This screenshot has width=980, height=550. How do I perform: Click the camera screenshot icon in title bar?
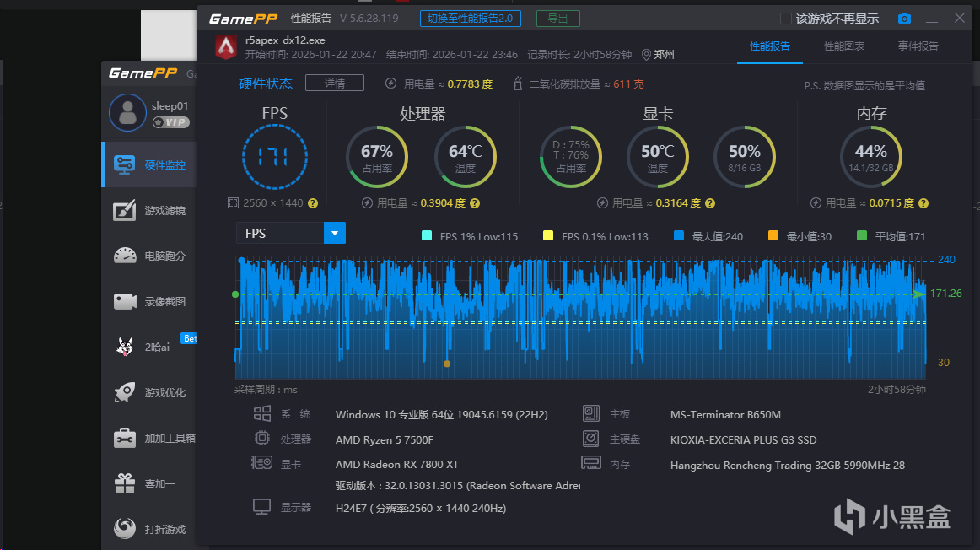[904, 19]
